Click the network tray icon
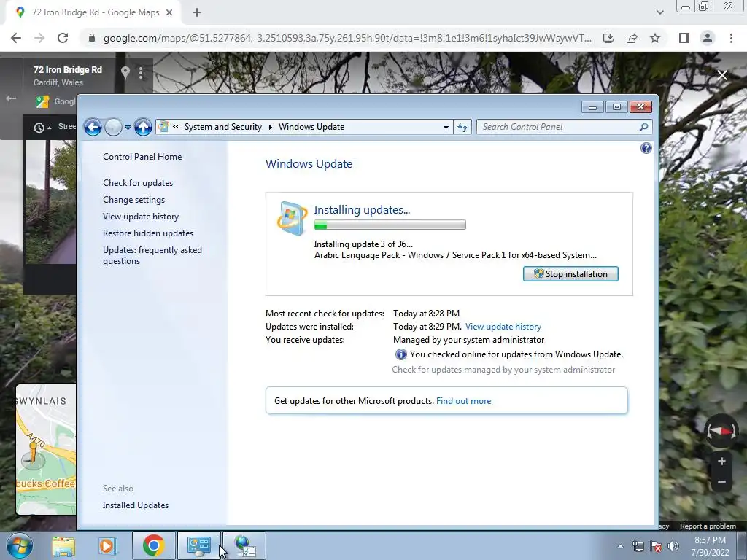Screen dimensions: 747x560 point(638,546)
